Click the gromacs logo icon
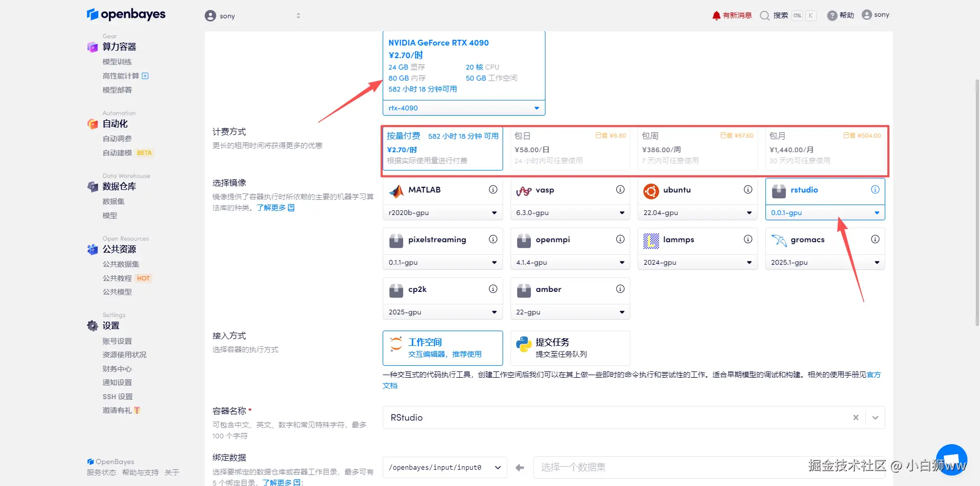This screenshot has height=486, width=980. pyautogui.click(x=779, y=241)
